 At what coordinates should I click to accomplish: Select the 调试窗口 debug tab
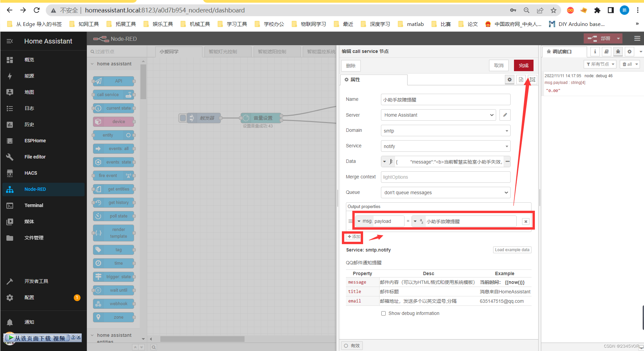click(565, 52)
